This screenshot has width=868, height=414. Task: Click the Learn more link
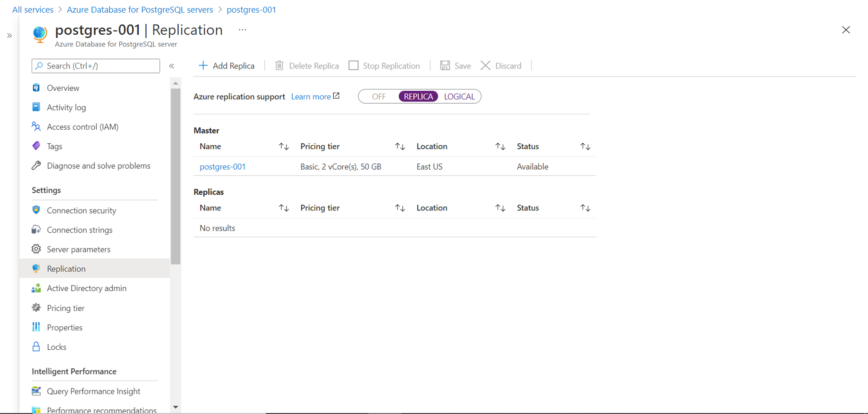(x=311, y=96)
